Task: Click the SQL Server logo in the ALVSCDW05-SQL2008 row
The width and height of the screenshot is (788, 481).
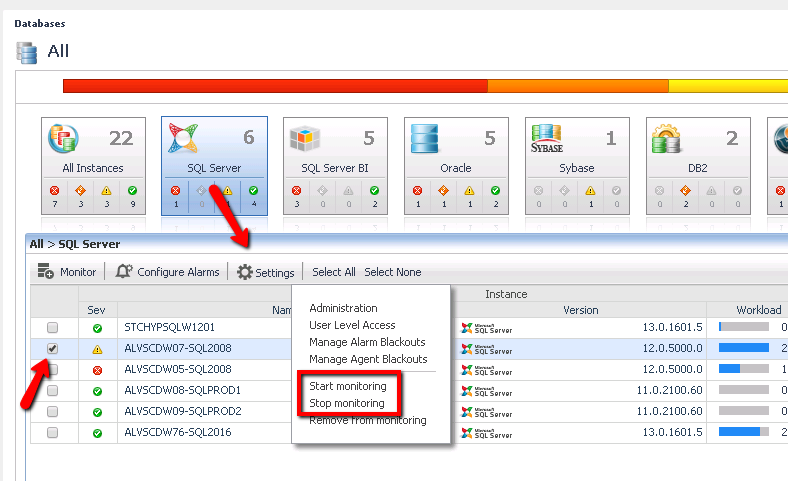Action: [486, 371]
